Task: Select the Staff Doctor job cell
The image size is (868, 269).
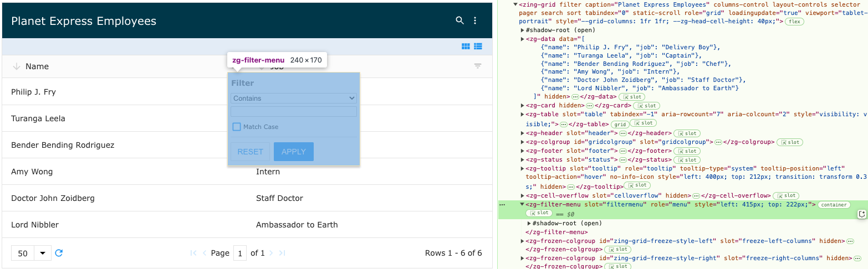Action: [370, 198]
